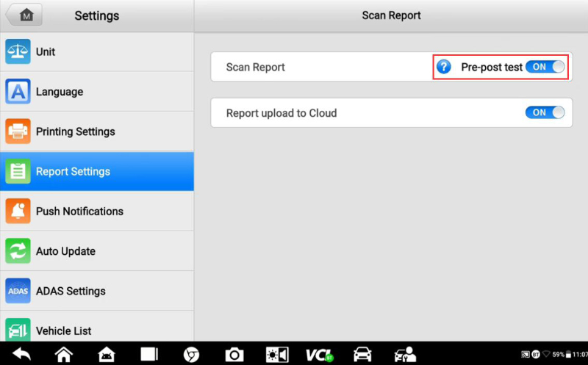Launch the Chrome browser icon

click(x=192, y=354)
